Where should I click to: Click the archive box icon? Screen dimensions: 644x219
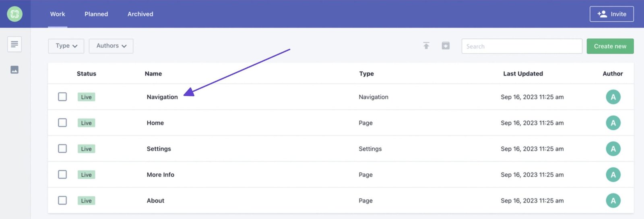point(446,46)
